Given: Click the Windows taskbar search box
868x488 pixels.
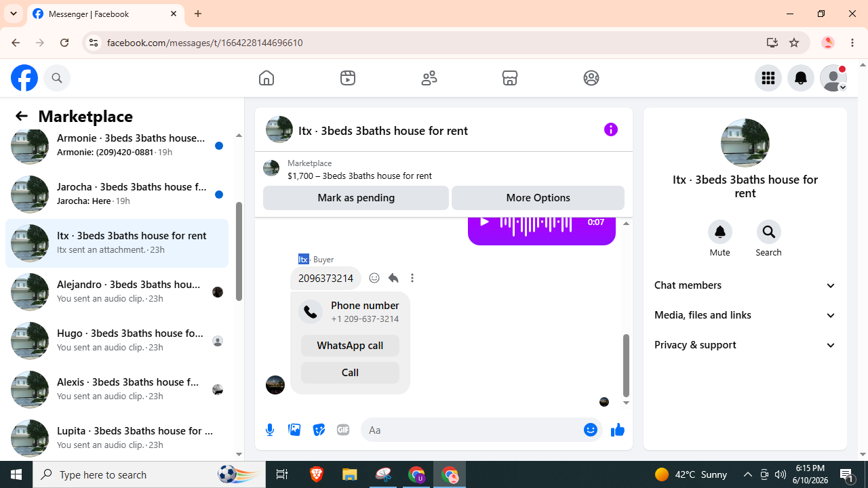Looking at the screenshot, I should click(149, 474).
